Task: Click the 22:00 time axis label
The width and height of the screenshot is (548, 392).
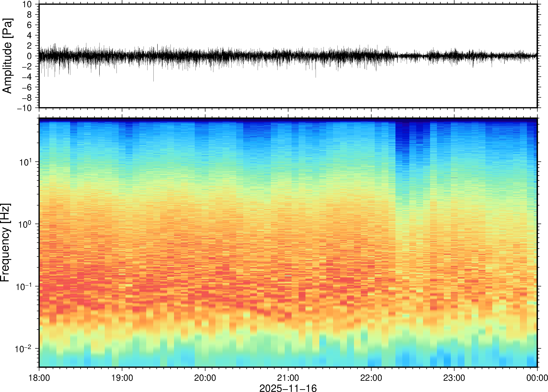Action: [371, 378]
